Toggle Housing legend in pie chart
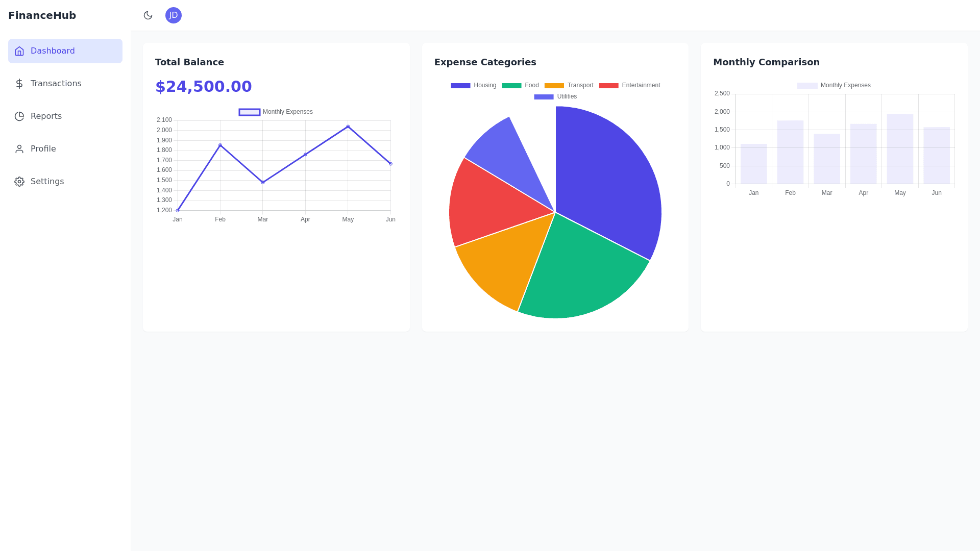 point(473,86)
